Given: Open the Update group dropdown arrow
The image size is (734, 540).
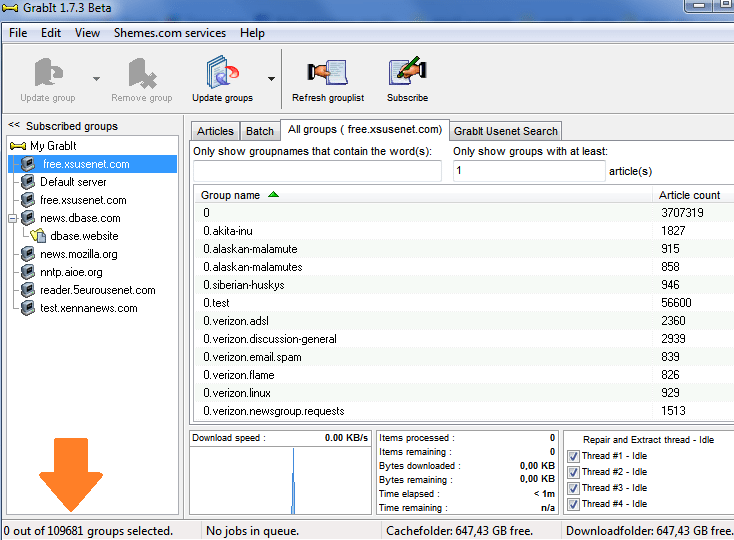Looking at the screenshot, I should (96, 79).
